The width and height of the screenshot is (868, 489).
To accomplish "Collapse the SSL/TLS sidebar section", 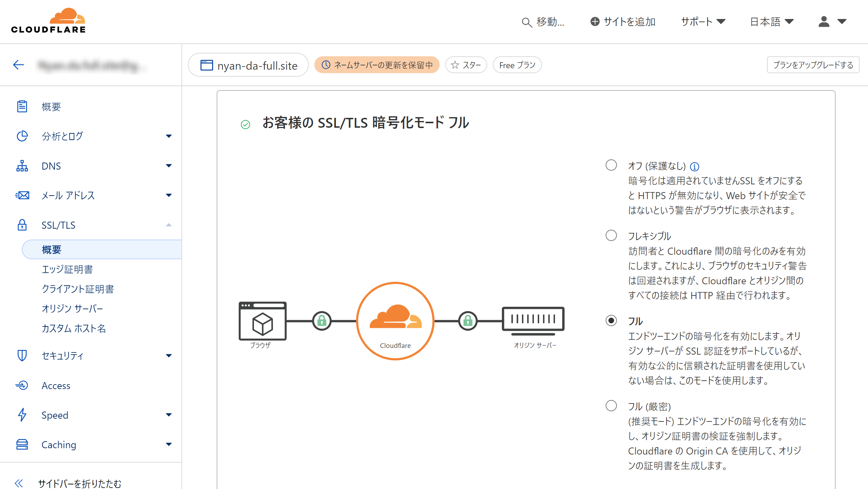I will 169,225.
